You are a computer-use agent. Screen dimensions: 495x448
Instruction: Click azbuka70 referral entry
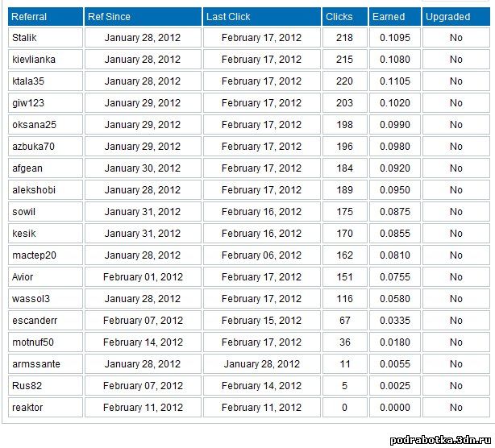click(33, 147)
